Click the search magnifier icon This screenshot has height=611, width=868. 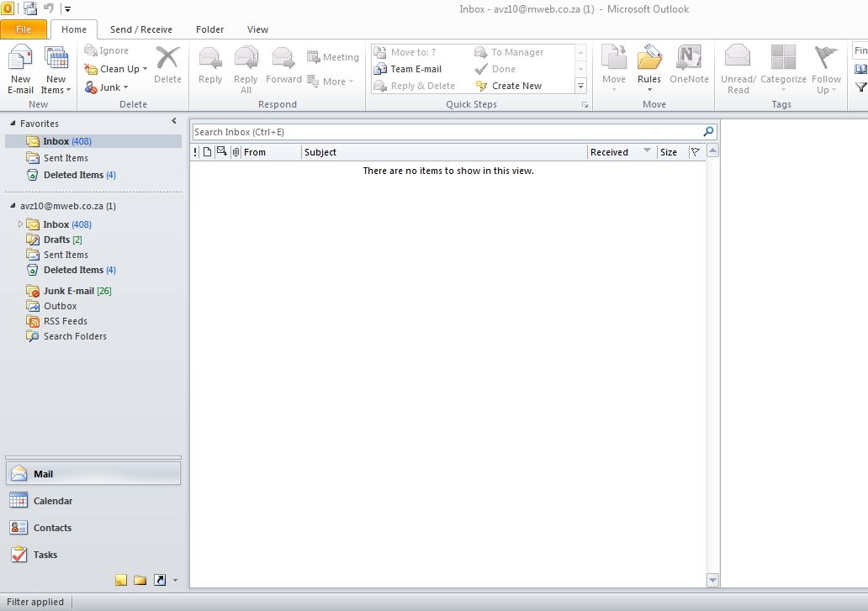pos(708,132)
